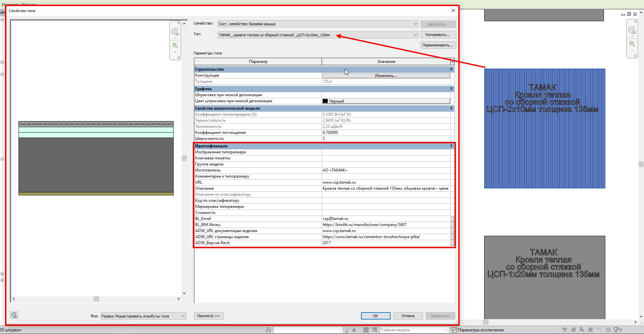Open the Семейство dropdown list
The width and height of the screenshot is (644, 334).
[416, 24]
